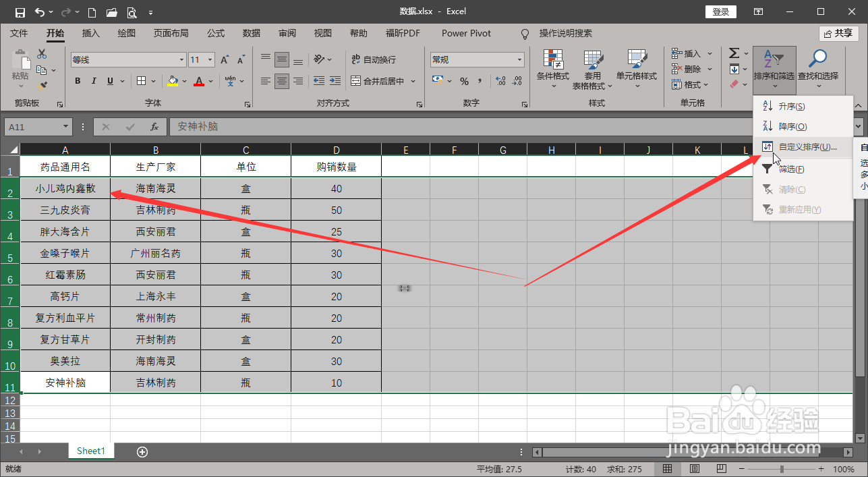The height and width of the screenshot is (477, 868).
Task: Toggle the Center align button
Action: (282, 81)
